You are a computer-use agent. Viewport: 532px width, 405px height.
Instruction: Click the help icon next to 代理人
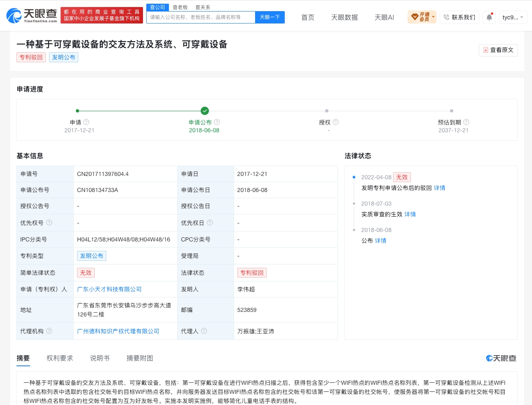click(204, 331)
